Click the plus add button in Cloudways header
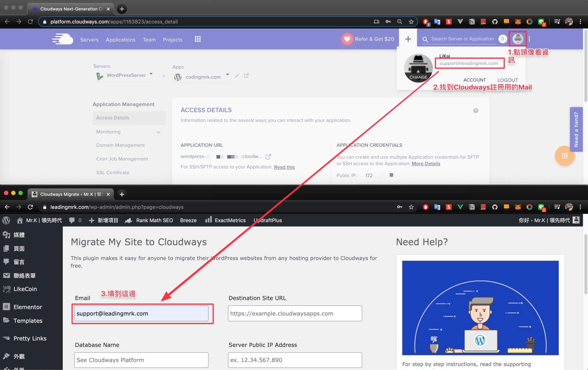The width and height of the screenshot is (588, 370). (408, 39)
